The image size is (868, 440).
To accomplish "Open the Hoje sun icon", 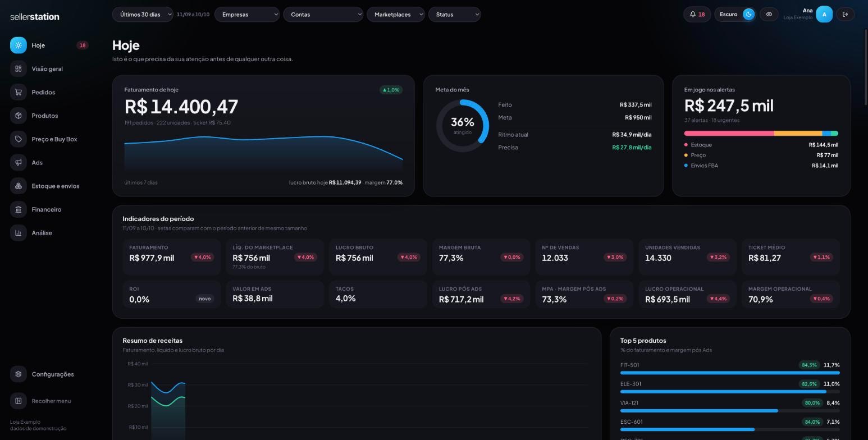I will [19, 45].
